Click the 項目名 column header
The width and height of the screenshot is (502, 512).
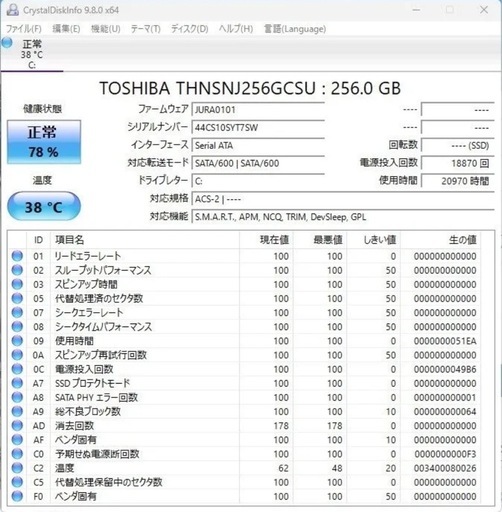145,240
